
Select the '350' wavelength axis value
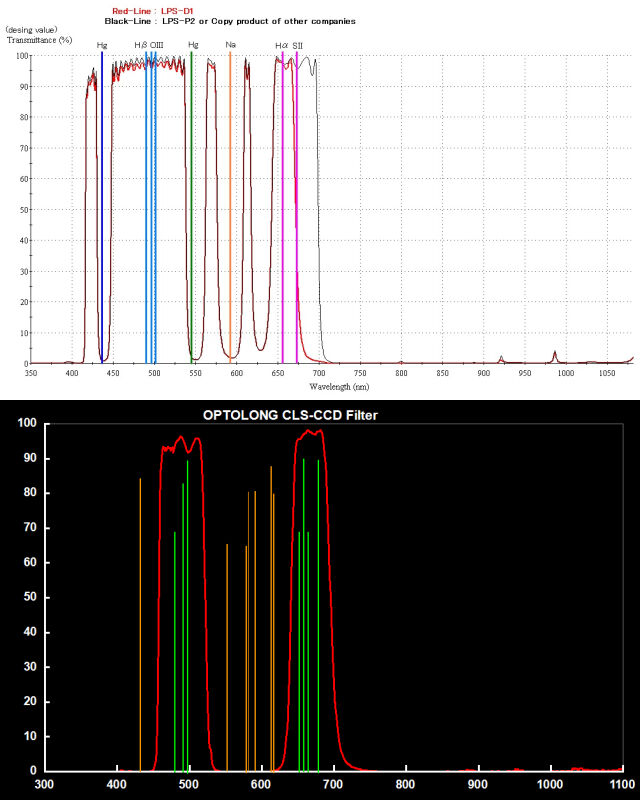tap(31, 373)
